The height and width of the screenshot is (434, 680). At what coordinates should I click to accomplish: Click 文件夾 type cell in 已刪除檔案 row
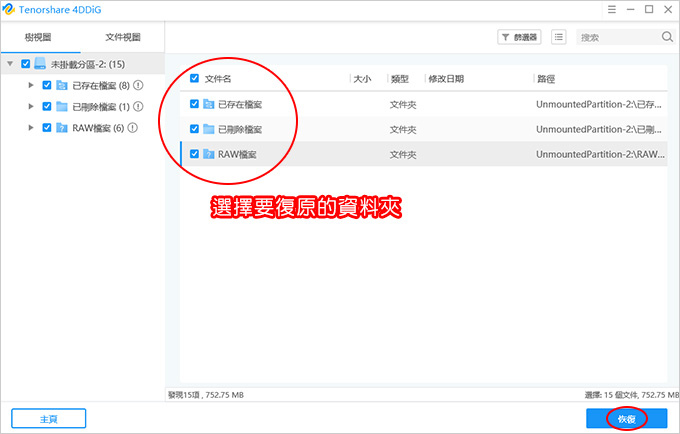point(403,130)
